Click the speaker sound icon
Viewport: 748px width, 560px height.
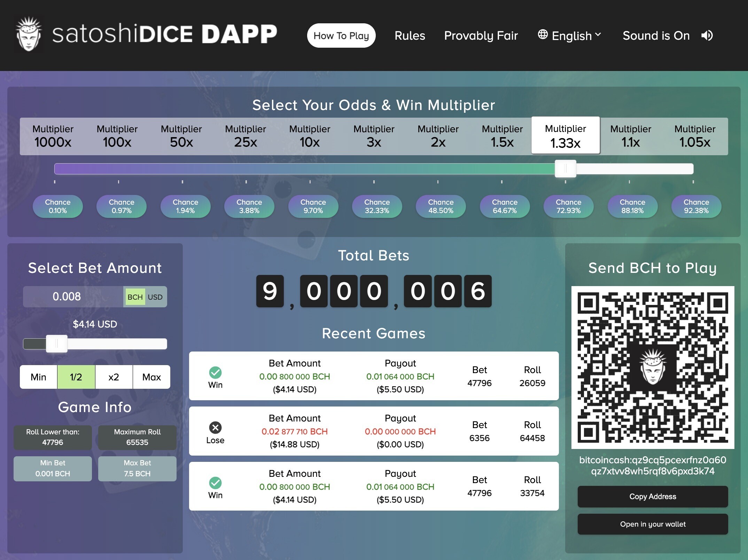click(707, 36)
